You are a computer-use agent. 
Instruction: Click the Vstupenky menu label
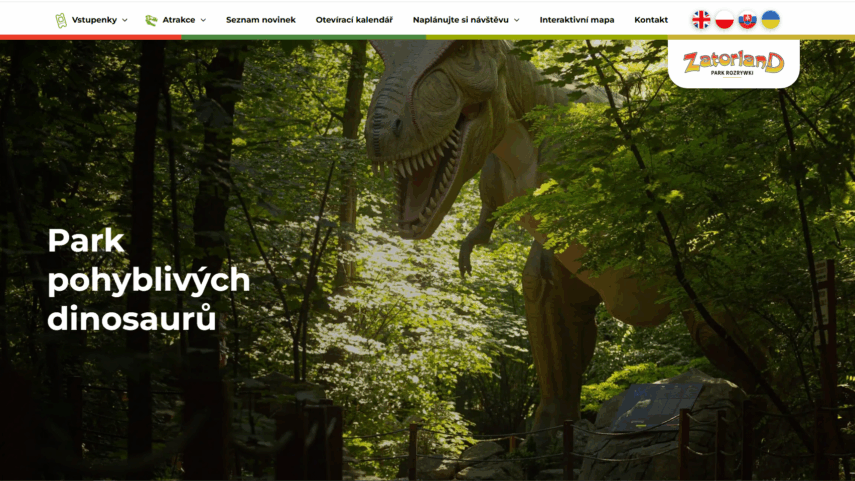click(94, 20)
